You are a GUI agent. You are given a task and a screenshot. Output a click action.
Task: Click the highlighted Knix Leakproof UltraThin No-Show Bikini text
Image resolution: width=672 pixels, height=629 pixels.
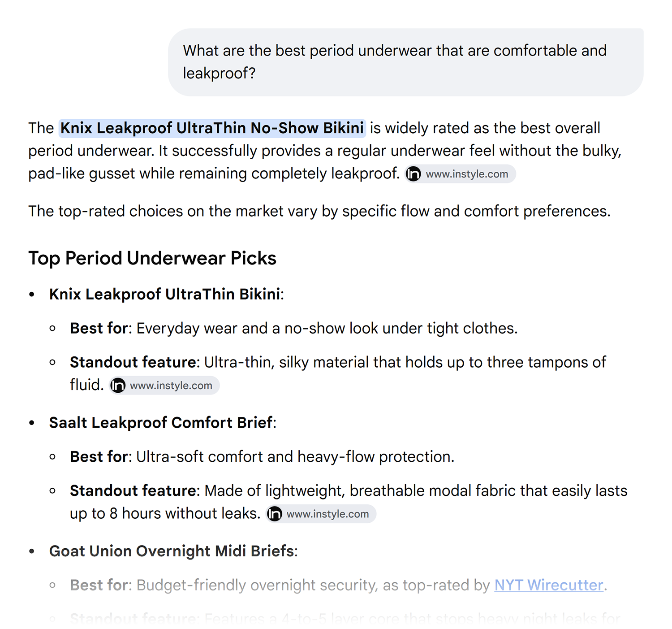pos(212,128)
